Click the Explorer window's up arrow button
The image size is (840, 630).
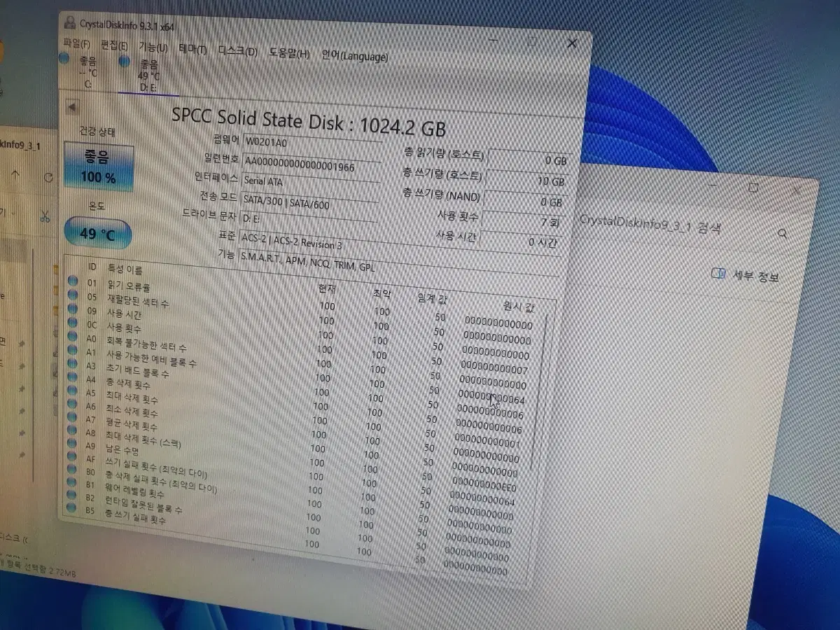tap(17, 175)
